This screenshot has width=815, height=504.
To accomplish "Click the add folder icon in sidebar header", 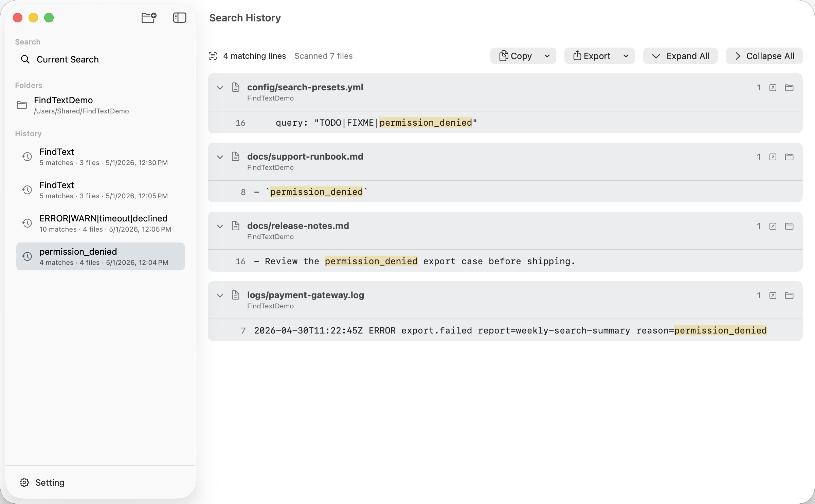I will pyautogui.click(x=149, y=18).
